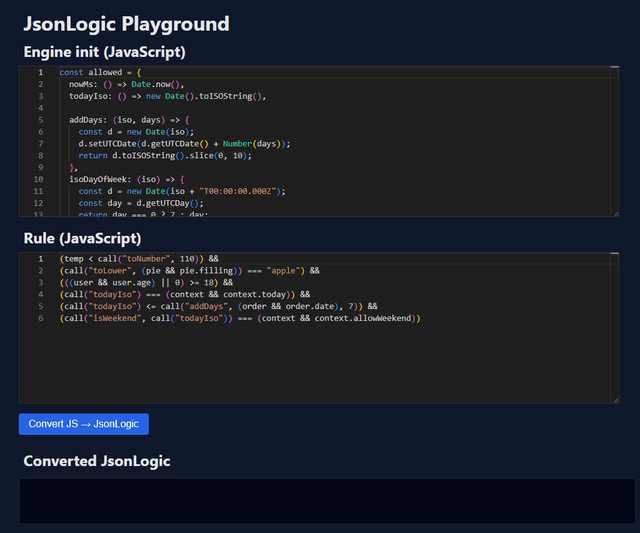Click line number 10 in the Engine init gutter
The width and height of the screenshot is (640, 533).
[x=38, y=179]
